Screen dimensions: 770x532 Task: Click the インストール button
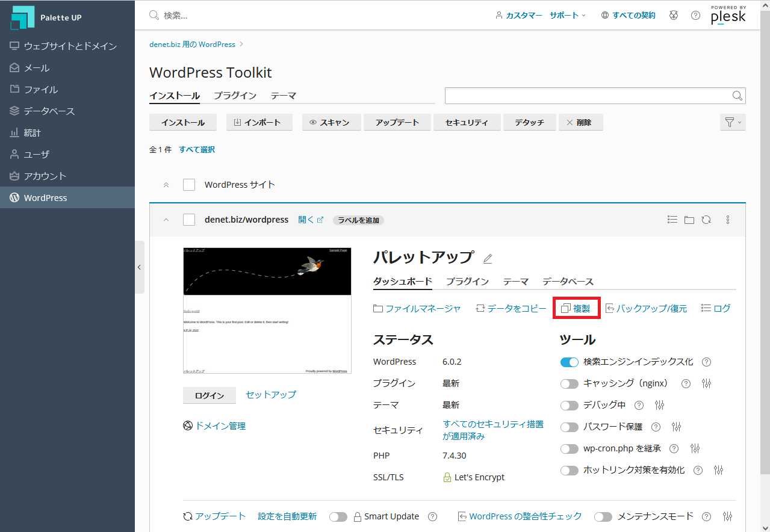(183, 122)
